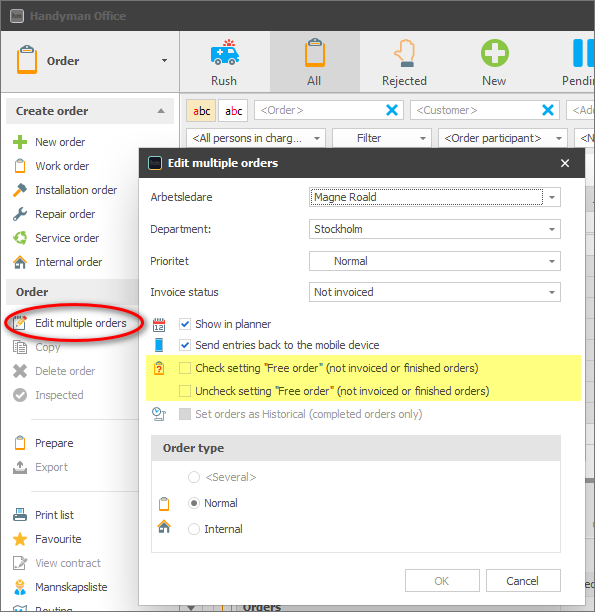
Task: Click the Service order recycle icon
Action: tap(20, 238)
